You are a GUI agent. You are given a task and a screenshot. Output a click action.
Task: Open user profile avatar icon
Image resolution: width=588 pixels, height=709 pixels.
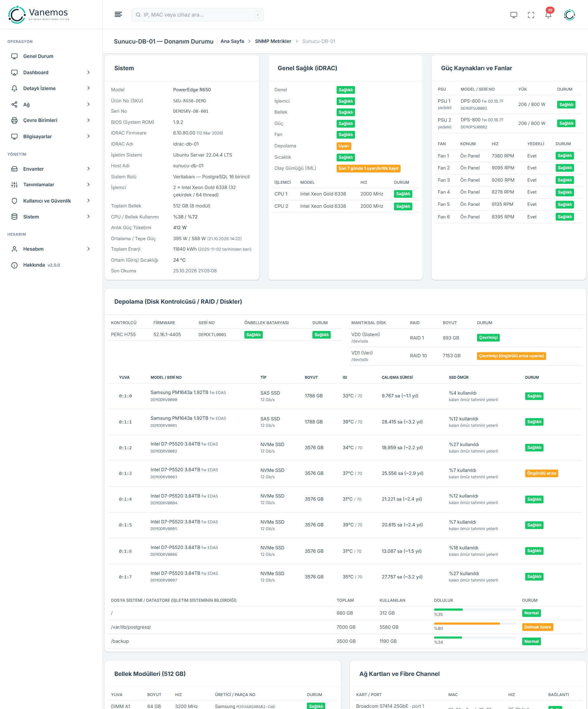click(x=569, y=14)
